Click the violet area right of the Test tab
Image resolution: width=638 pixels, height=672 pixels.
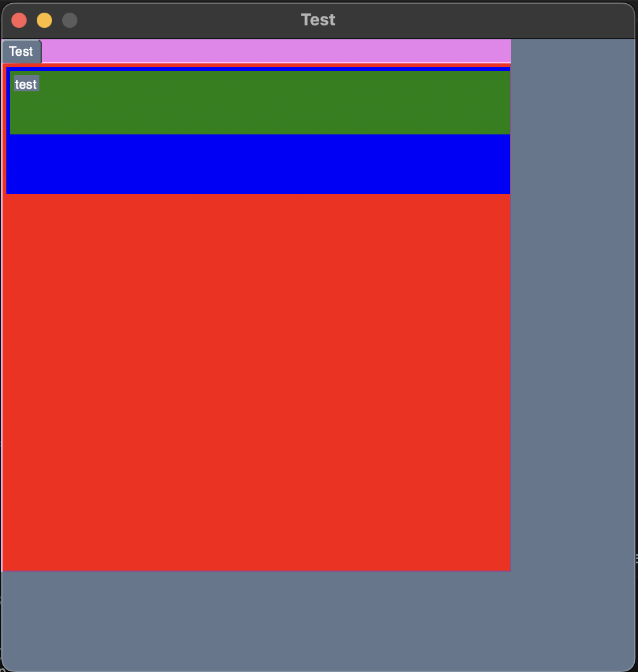[273, 51]
